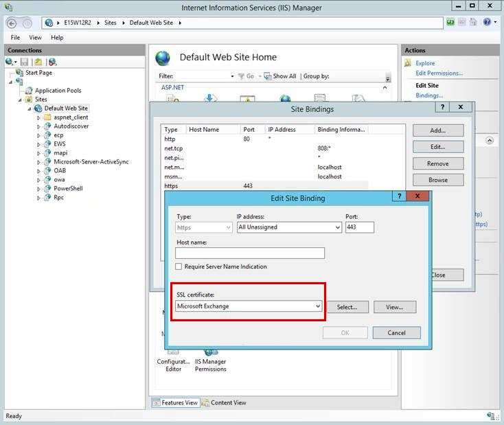Collapse the ASP.NET group chevron

click(x=385, y=87)
